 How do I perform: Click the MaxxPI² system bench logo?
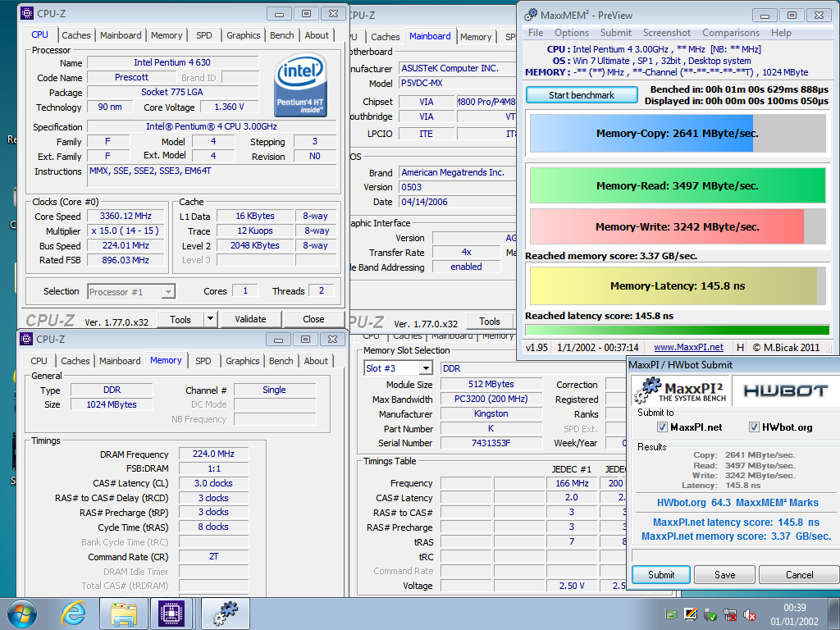679,390
